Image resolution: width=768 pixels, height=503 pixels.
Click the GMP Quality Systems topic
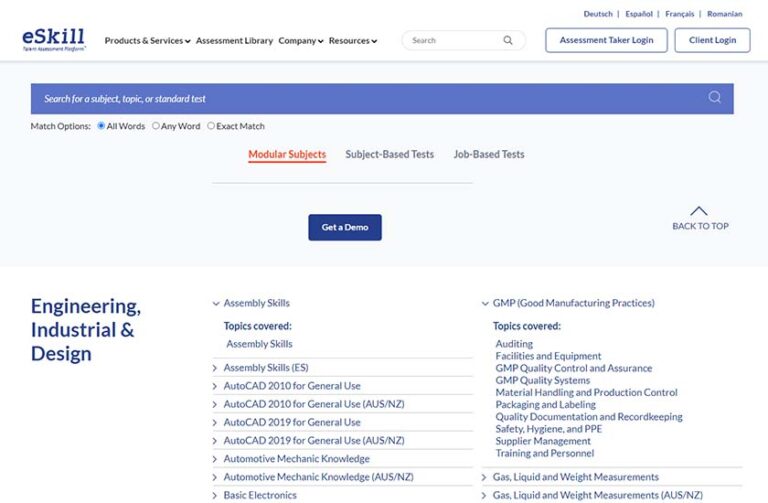(x=543, y=381)
